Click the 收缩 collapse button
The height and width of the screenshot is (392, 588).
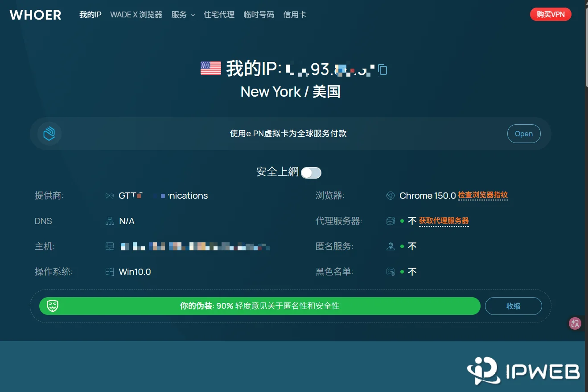tap(514, 306)
